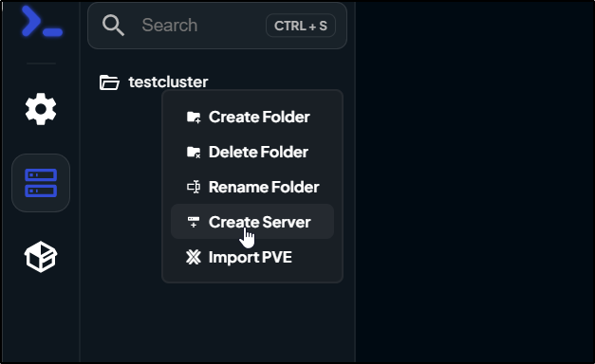This screenshot has width=595, height=364.
Task: Select the servers sidebar icon
Action: click(x=41, y=183)
